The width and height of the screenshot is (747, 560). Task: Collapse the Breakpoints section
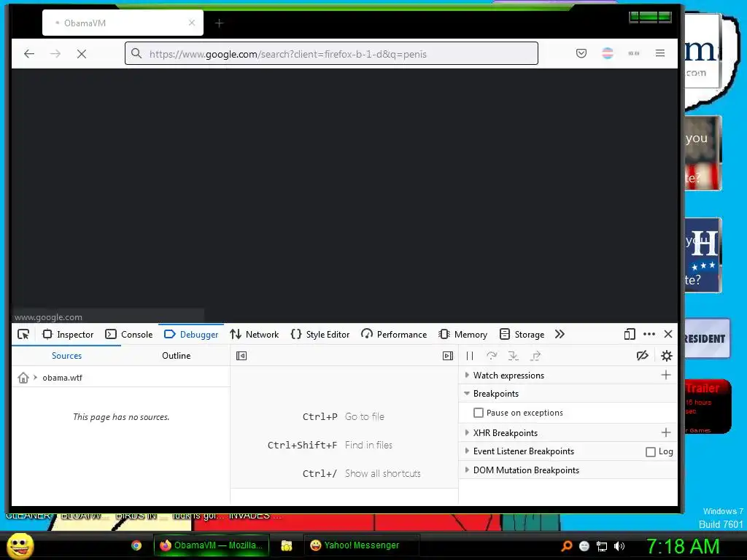click(x=467, y=394)
